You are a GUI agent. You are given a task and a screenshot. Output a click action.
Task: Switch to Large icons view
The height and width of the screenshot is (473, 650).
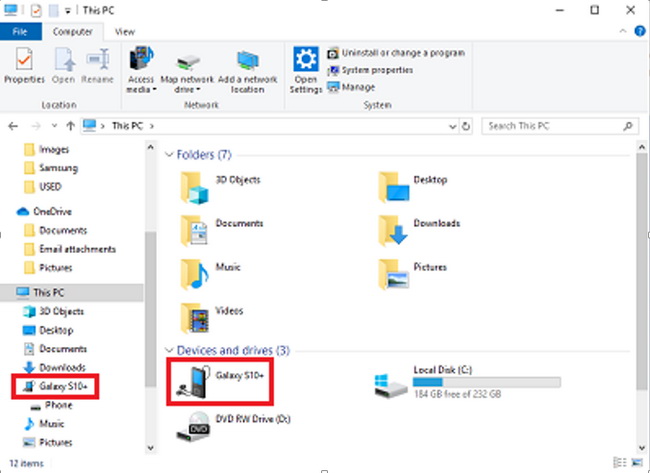pyautogui.click(x=637, y=462)
